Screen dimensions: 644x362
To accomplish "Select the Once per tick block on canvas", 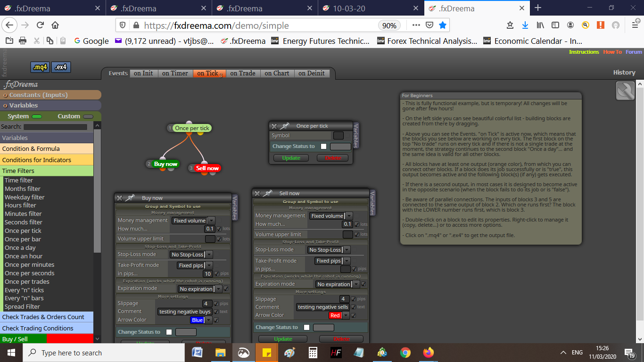I will [x=191, y=128].
